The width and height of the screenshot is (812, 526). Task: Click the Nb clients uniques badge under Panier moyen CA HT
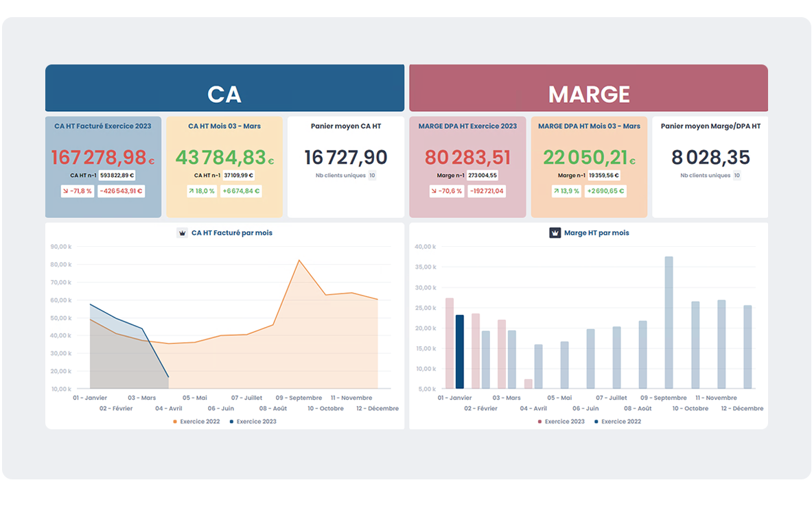(372, 176)
